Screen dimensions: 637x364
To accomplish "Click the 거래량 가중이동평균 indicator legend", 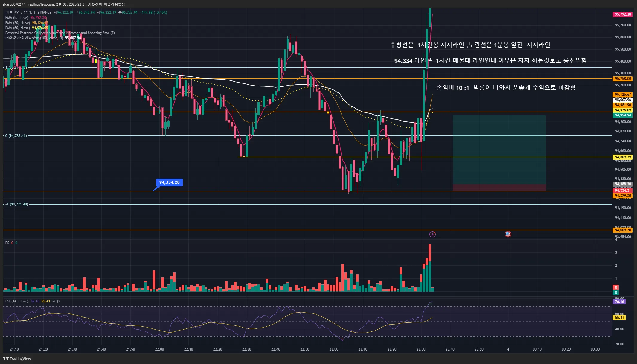I will click(34, 38).
